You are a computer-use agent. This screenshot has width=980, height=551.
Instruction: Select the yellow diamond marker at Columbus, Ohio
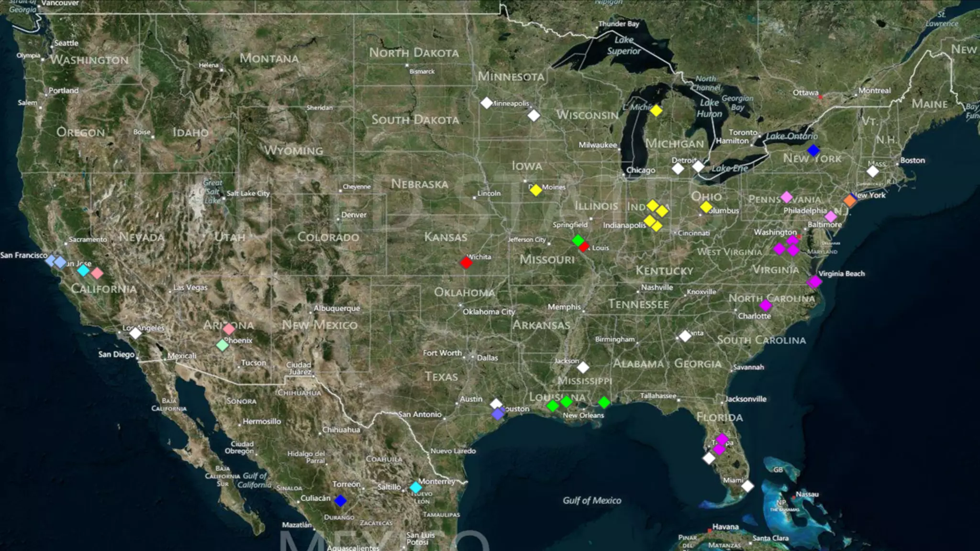pyautogui.click(x=706, y=207)
